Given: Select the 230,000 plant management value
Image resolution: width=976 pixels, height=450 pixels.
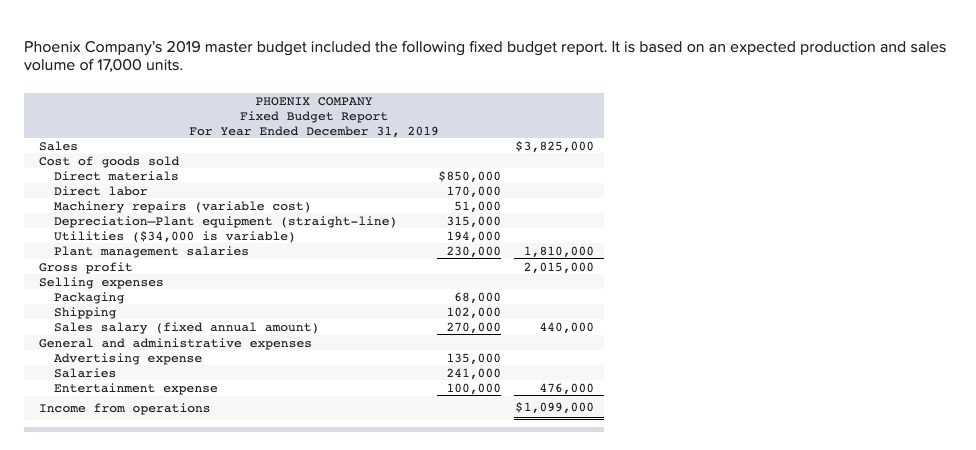Looking at the screenshot, I should 474,251.
